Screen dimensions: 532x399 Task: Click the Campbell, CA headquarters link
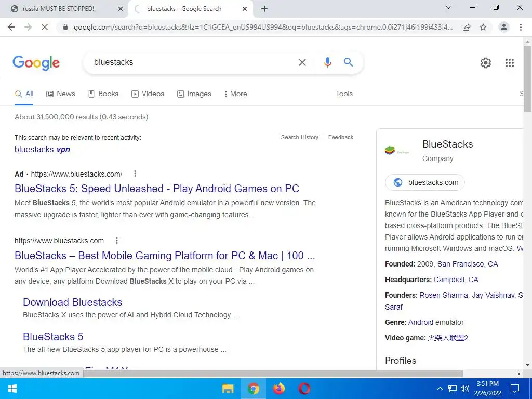[x=456, y=280]
